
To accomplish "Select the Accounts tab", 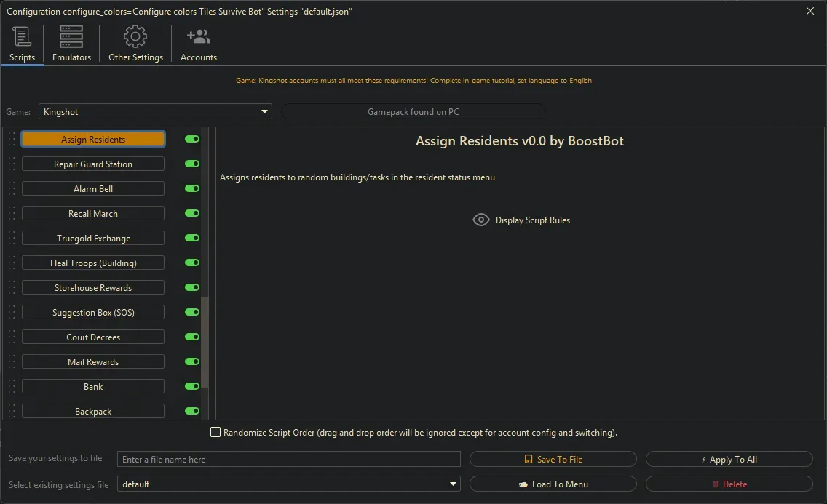I will click(x=197, y=44).
